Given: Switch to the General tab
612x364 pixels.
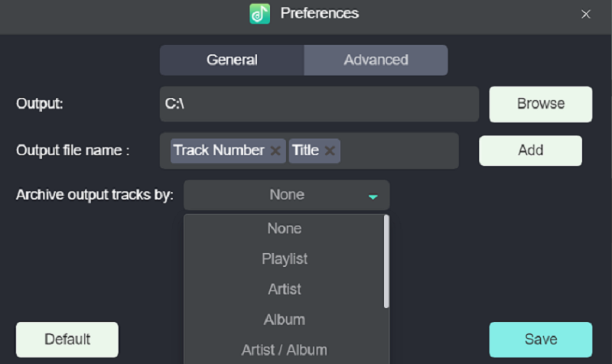Looking at the screenshot, I should 232,60.
